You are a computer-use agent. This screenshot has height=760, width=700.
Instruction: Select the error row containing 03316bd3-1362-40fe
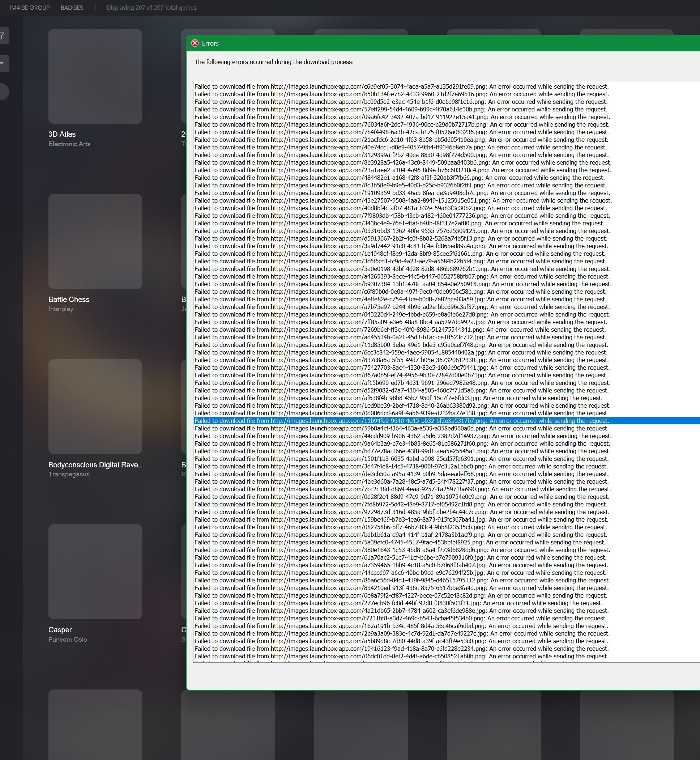(x=447, y=231)
